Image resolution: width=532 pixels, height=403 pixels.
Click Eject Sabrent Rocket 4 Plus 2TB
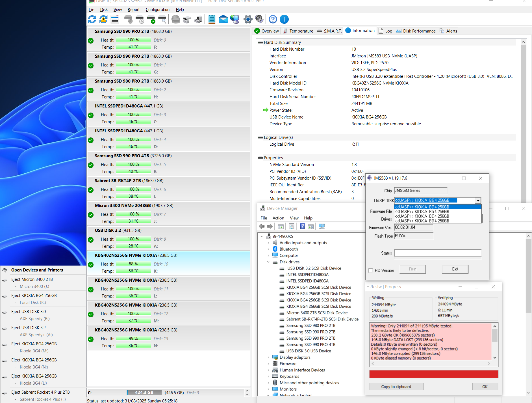tap(40, 392)
